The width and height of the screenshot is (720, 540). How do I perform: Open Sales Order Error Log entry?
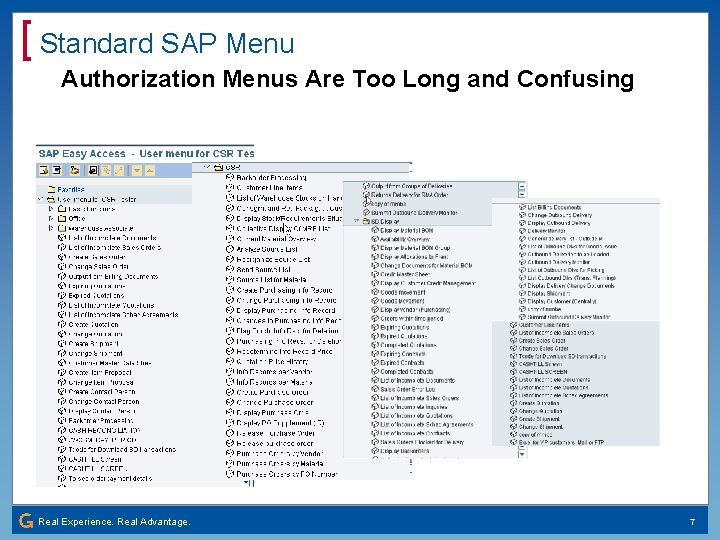tap(408, 389)
